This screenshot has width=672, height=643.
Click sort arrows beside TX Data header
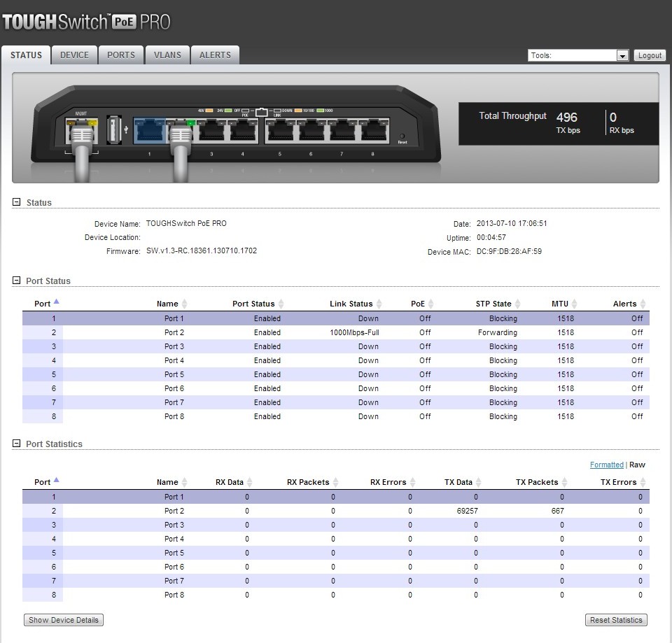(x=479, y=482)
